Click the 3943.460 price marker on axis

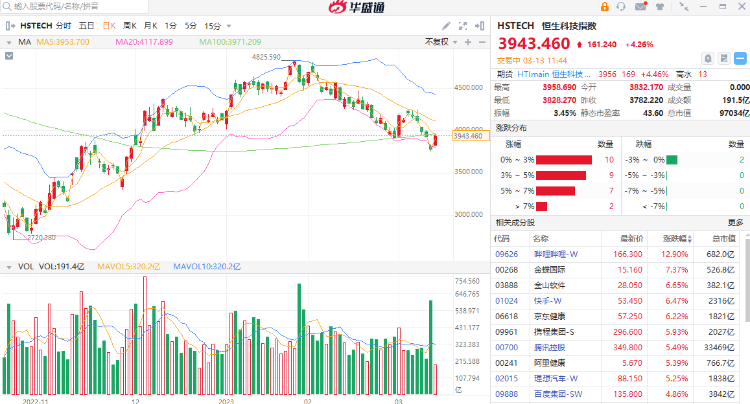tap(471, 136)
